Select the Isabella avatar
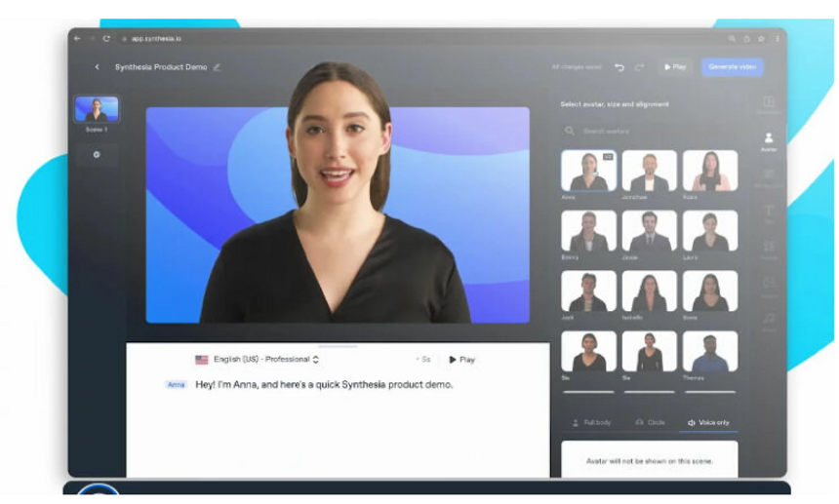The width and height of the screenshot is (839, 504). (x=649, y=291)
